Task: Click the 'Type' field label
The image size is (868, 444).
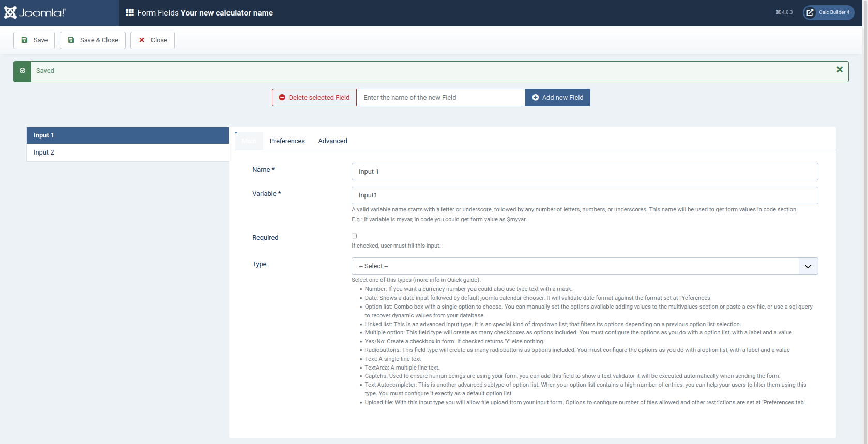Action: tap(260, 264)
